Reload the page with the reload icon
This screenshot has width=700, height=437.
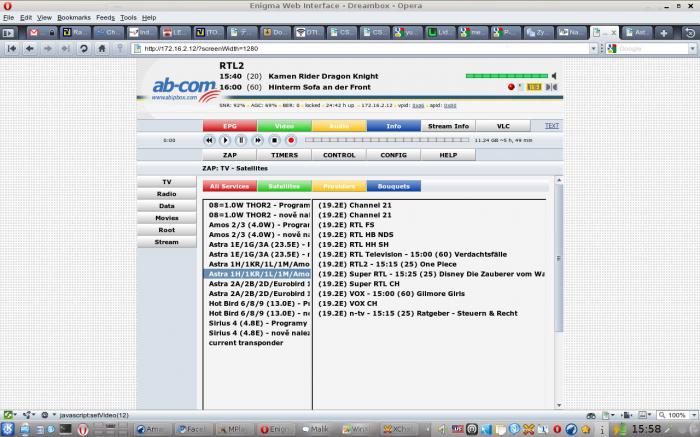(x=83, y=48)
